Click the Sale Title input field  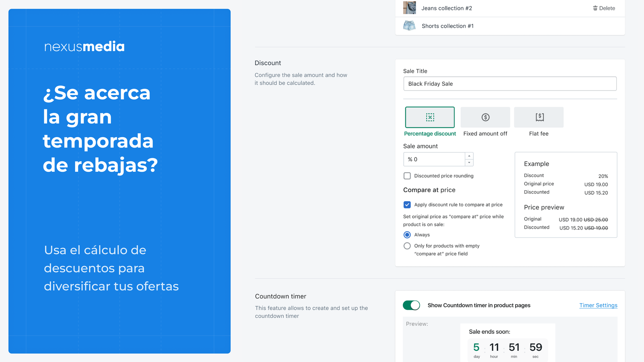[510, 84]
